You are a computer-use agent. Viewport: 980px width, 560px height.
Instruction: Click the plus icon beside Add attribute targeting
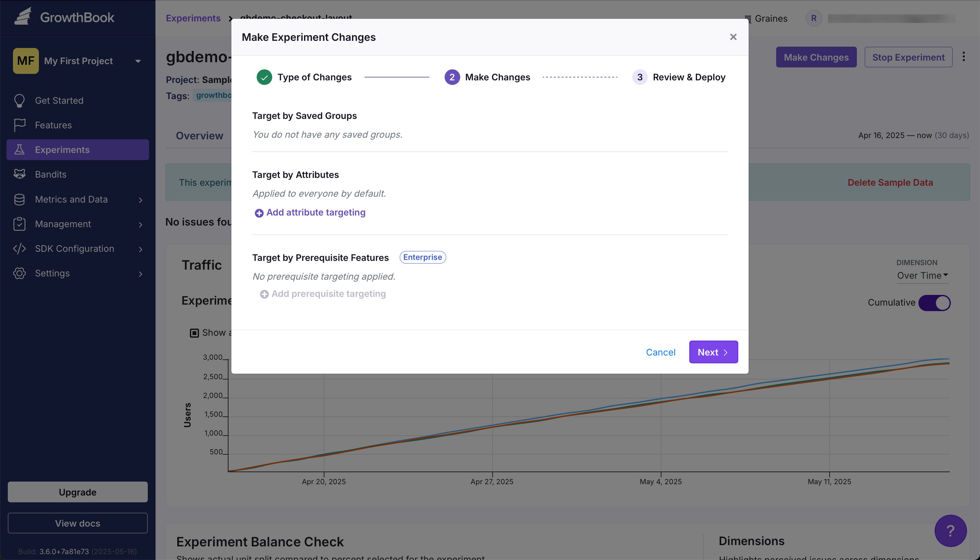pos(259,213)
